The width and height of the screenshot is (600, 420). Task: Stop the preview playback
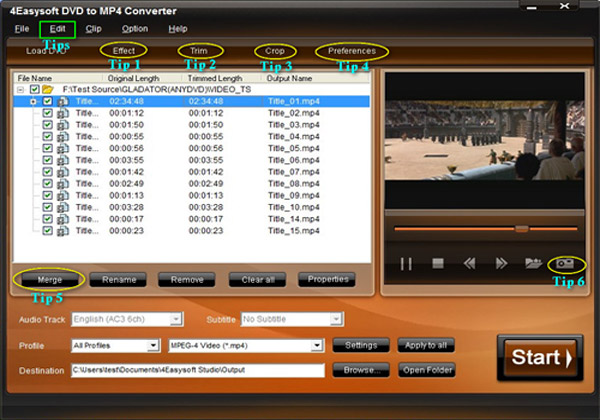[x=438, y=264]
